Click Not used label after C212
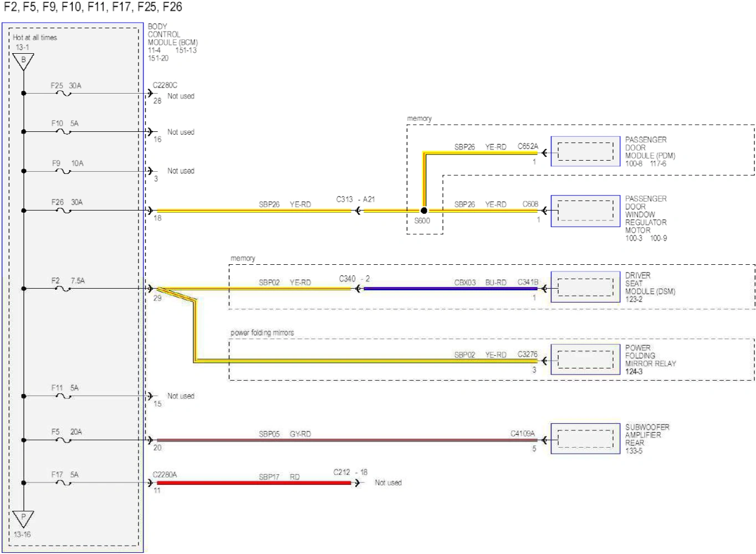The height and width of the screenshot is (554, 756). tap(388, 483)
